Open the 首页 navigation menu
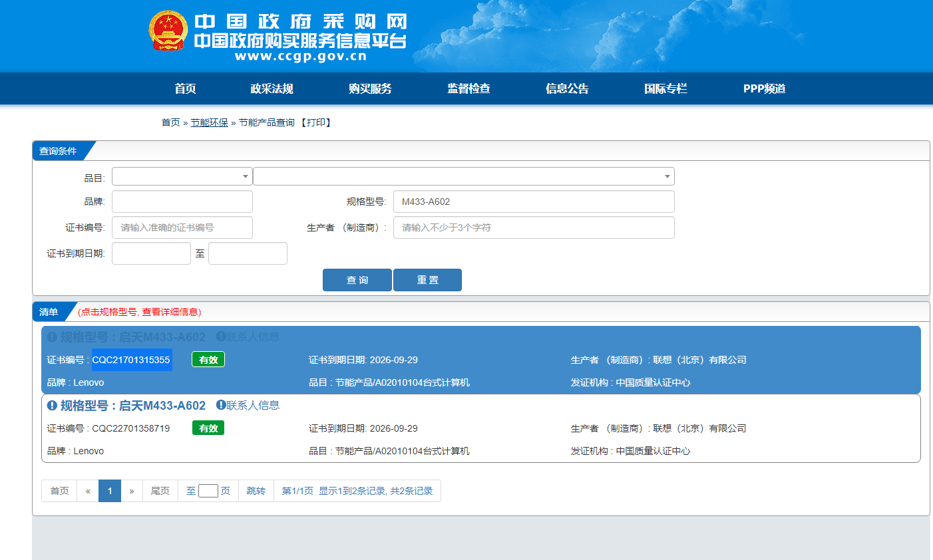Viewport: 933px width, 560px height. [185, 88]
